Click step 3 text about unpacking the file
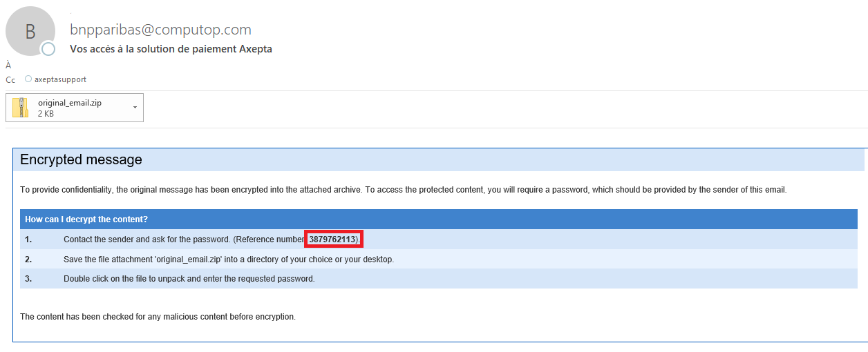The image size is (868, 352). (189, 279)
